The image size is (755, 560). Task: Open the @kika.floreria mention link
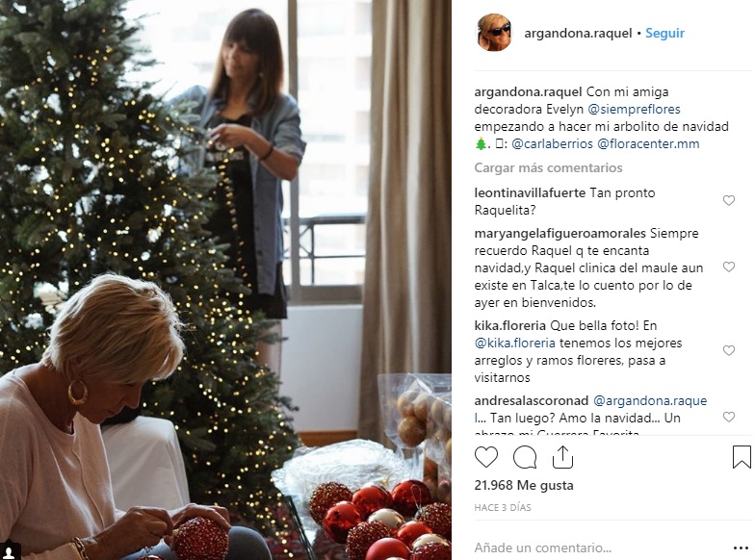(514, 343)
